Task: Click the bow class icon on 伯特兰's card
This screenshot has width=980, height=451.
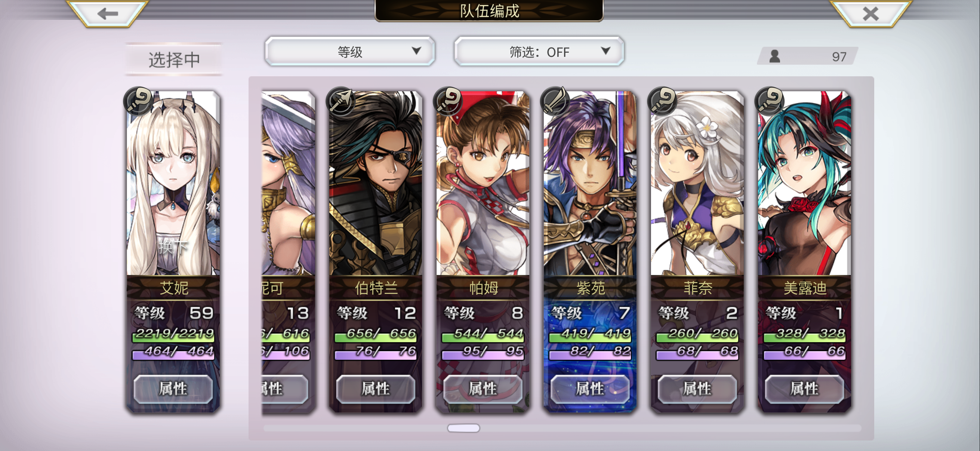Action: pyautogui.click(x=340, y=101)
